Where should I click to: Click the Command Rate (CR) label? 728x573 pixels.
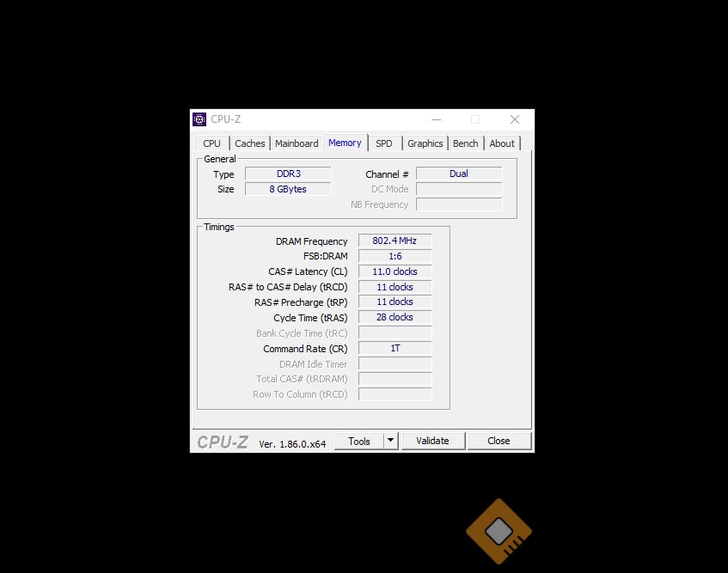coord(305,349)
